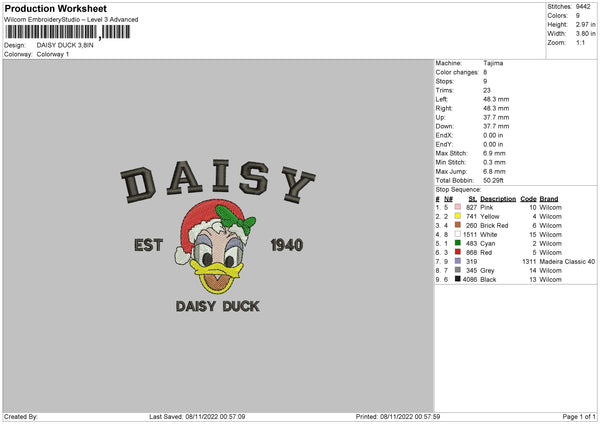The height and width of the screenshot is (424, 600).
Task: Click the Zoom value 1:1
Action: tap(580, 42)
